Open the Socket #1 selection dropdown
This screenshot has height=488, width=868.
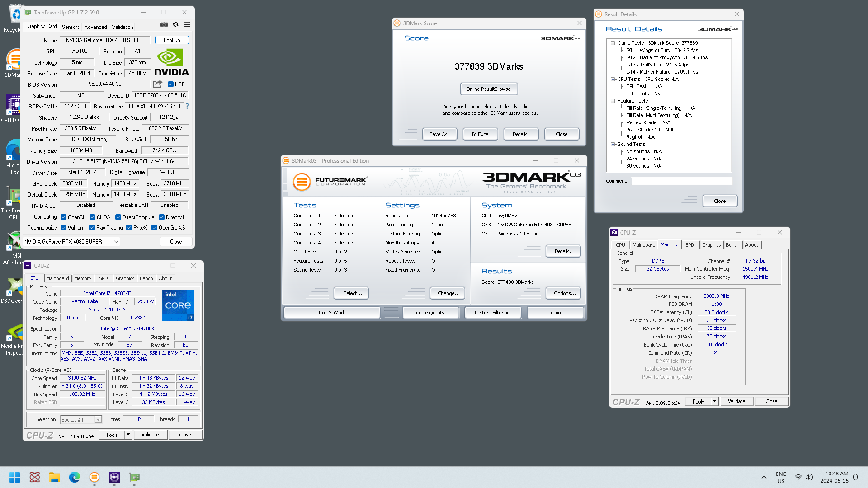(81, 420)
